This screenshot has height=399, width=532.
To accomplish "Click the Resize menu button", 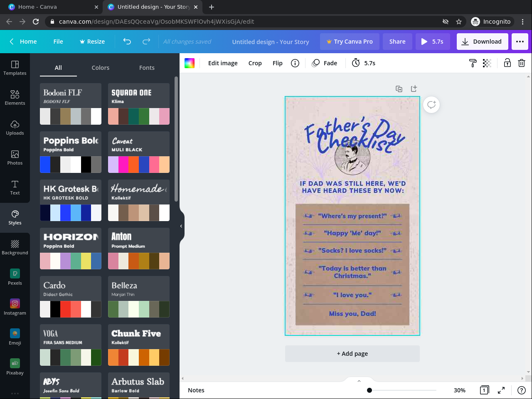I will (x=92, y=42).
